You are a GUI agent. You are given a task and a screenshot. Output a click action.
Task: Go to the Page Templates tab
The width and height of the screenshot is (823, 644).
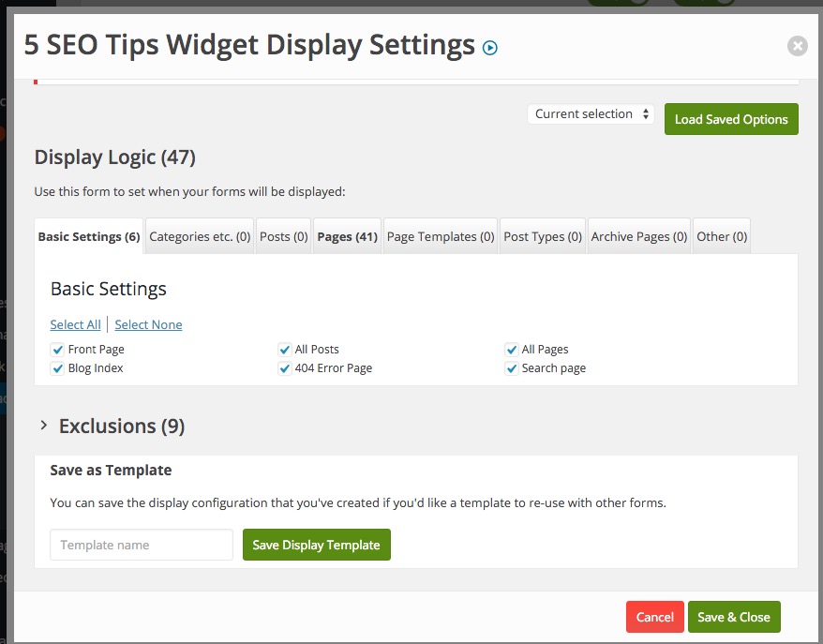coord(441,237)
